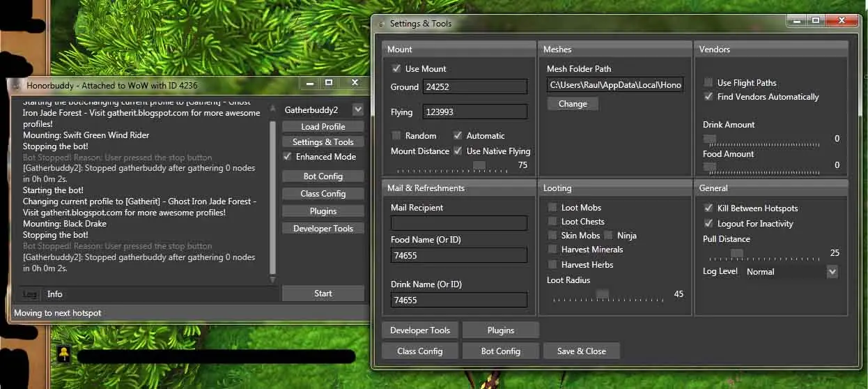Click Save & Close
Screen dimensions: 868x389
click(582, 351)
